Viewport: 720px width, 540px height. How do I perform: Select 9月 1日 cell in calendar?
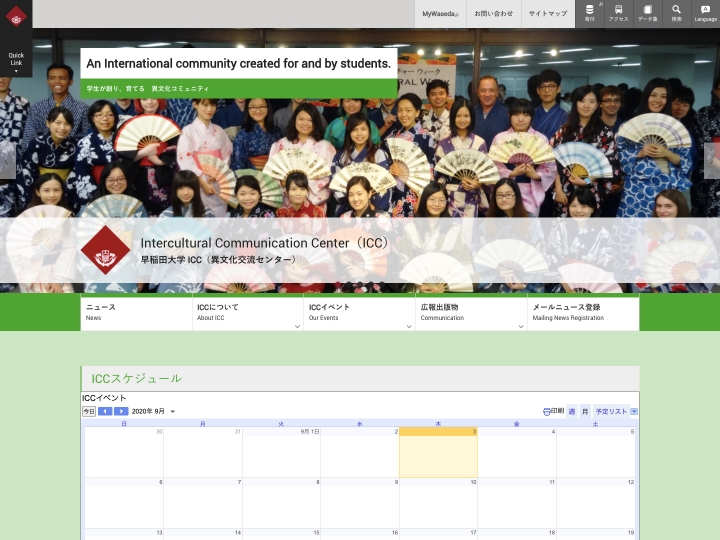click(x=281, y=452)
